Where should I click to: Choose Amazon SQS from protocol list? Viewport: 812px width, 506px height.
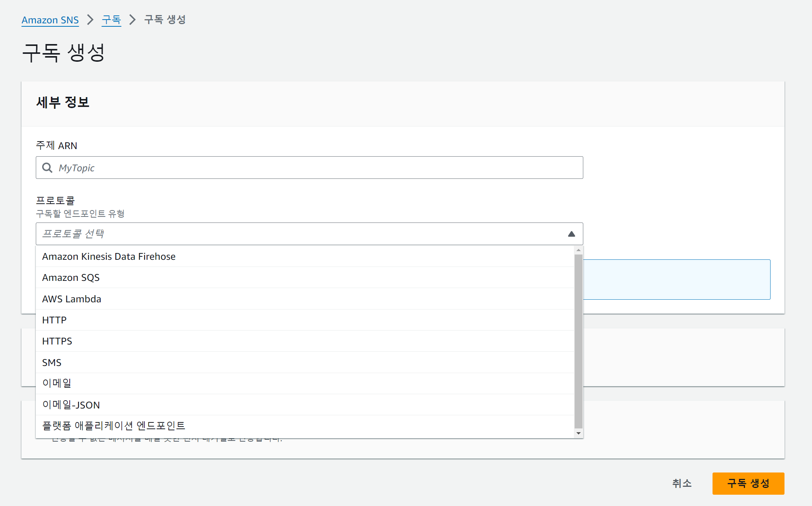click(x=71, y=277)
